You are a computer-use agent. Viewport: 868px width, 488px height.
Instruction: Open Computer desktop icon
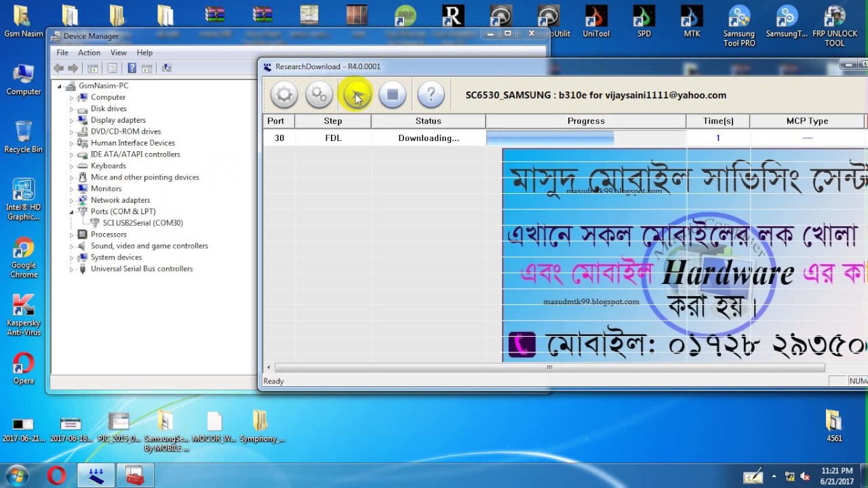pyautogui.click(x=24, y=80)
